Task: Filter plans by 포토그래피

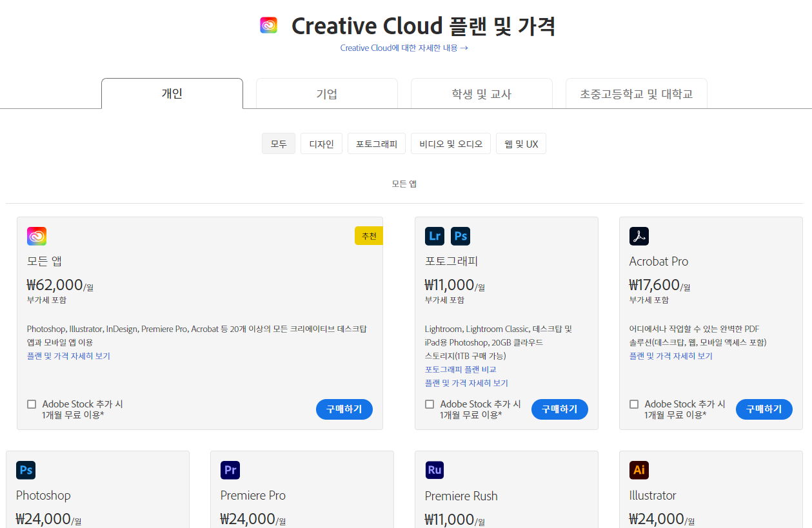Action: point(377,144)
